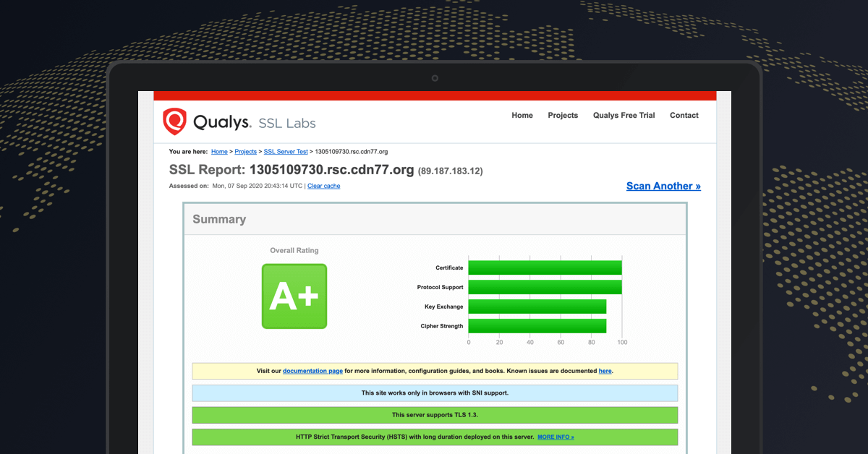Follow the Home breadcrumb link
The image size is (868, 454).
coord(219,152)
